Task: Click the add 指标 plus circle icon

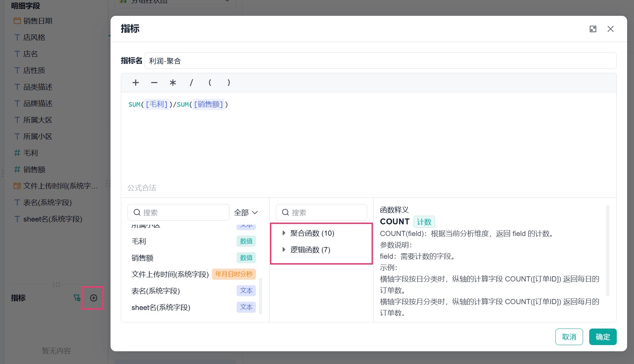Action: (94, 298)
